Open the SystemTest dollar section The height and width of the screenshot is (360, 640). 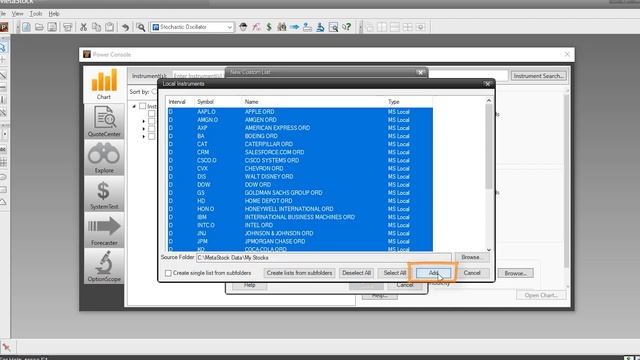(x=104, y=194)
